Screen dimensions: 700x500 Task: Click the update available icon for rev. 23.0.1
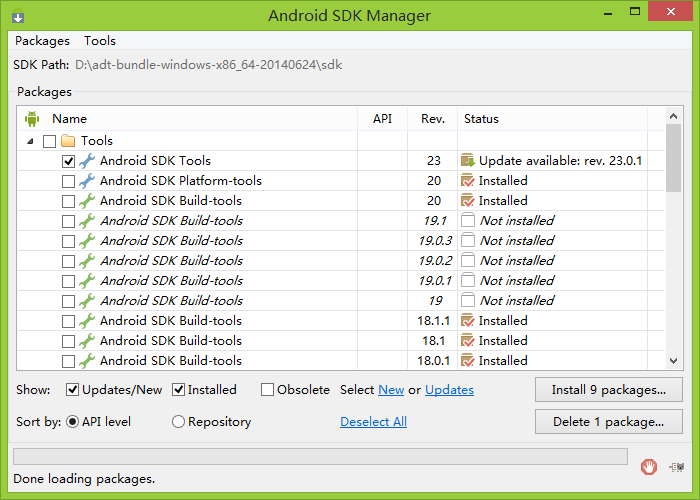(x=467, y=160)
